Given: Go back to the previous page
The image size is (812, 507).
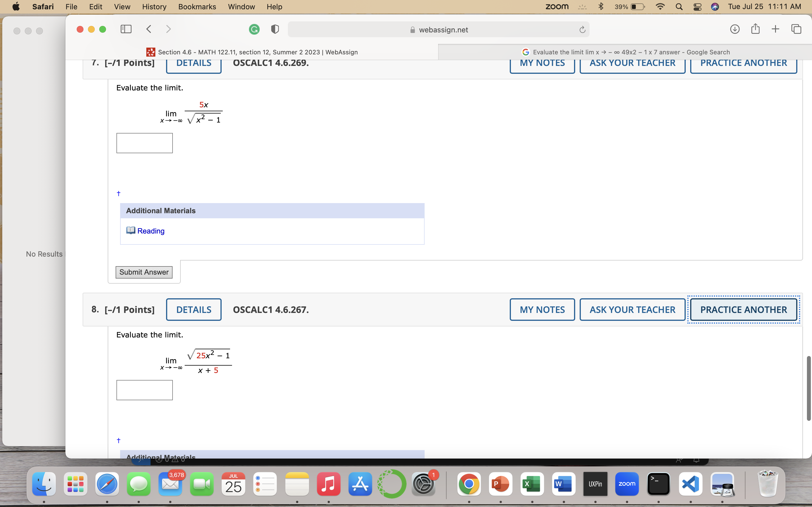Looking at the screenshot, I should [149, 29].
